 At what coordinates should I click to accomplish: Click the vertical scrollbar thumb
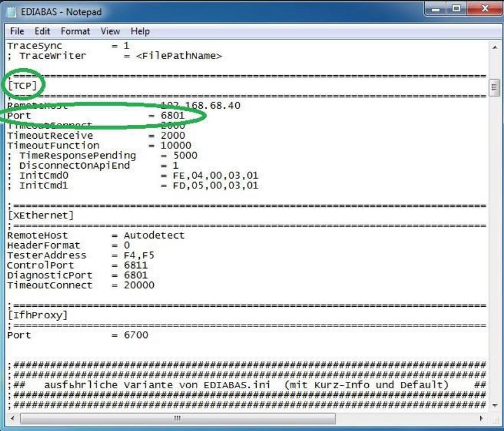(x=494, y=87)
